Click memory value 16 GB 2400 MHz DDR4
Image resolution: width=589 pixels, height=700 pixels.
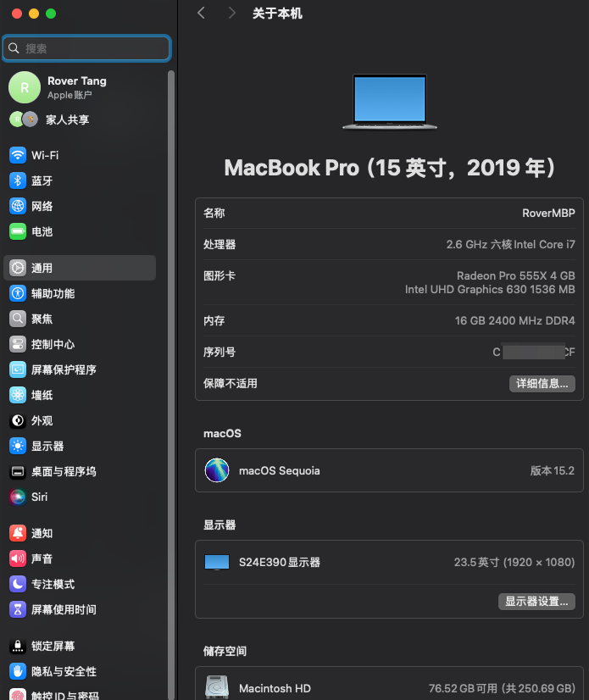pos(515,320)
